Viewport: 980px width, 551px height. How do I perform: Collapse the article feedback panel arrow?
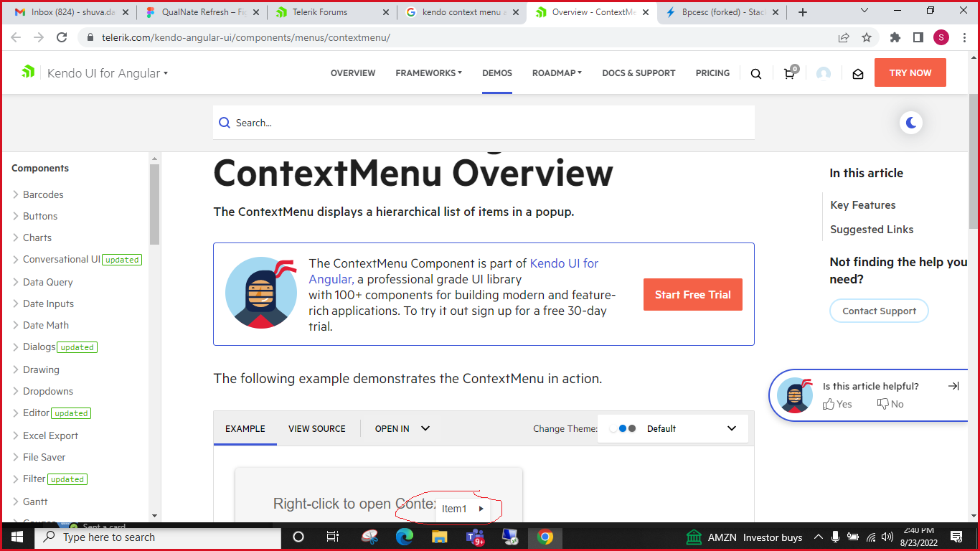pyautogui.click(x=953, y=386)
